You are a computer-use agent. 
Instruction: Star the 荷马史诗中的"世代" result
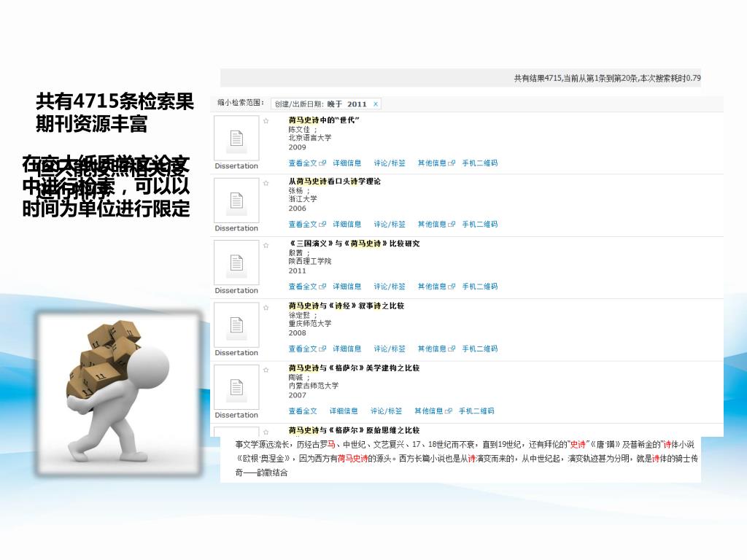tap(266, 121)
